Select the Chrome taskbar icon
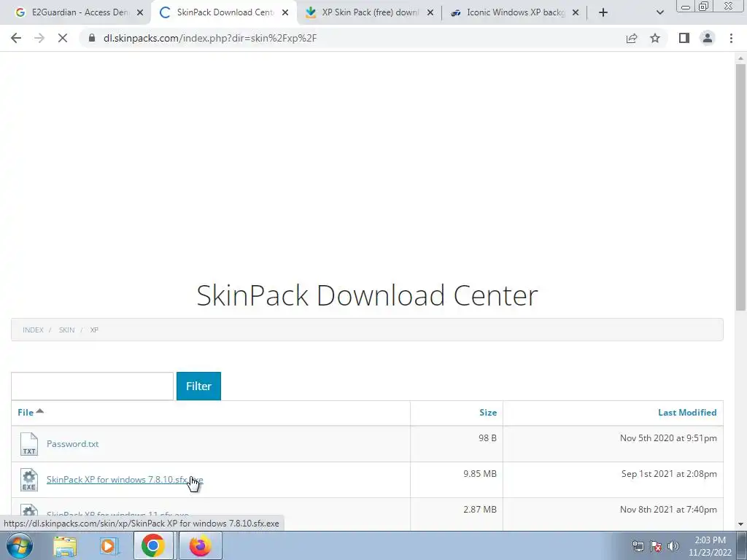The image size is (747, 560). (x=153, y=545)
